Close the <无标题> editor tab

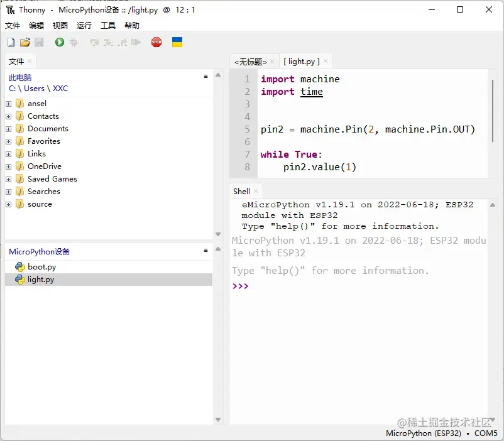click(272, 62)
